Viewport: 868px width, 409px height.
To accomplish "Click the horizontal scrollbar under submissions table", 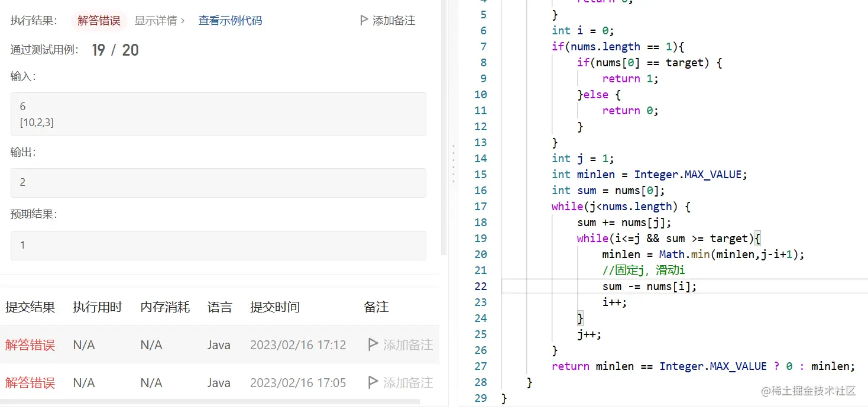I will coord(210,401).
